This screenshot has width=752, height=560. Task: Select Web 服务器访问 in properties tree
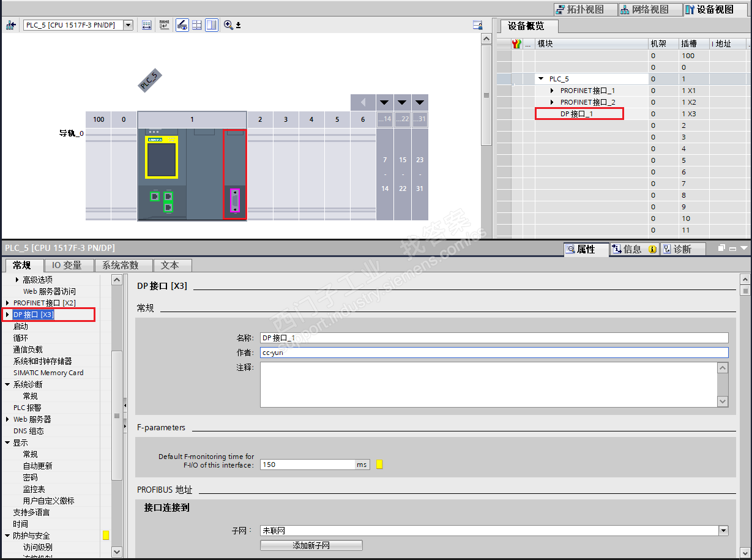pos(50,291)
